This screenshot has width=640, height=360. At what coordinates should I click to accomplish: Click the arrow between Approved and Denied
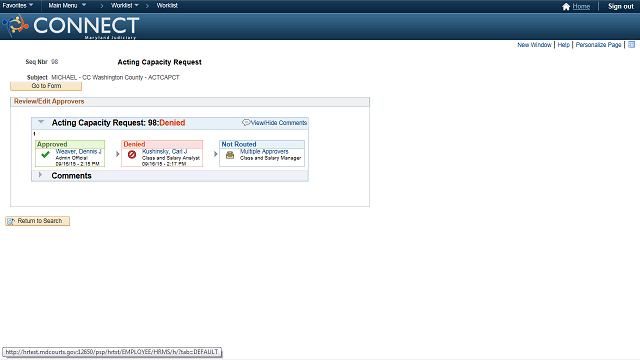coord(118,154)
